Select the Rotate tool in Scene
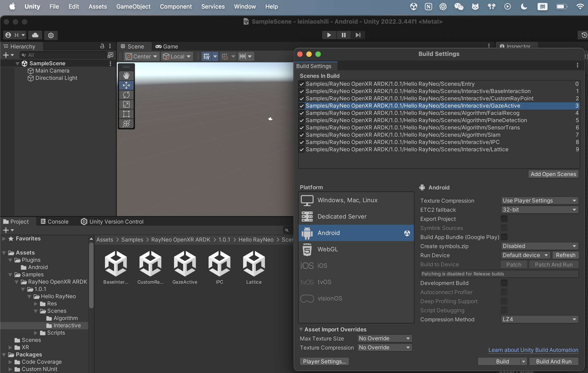This screenshot has width=588, height=373. [x=126, y=95]
